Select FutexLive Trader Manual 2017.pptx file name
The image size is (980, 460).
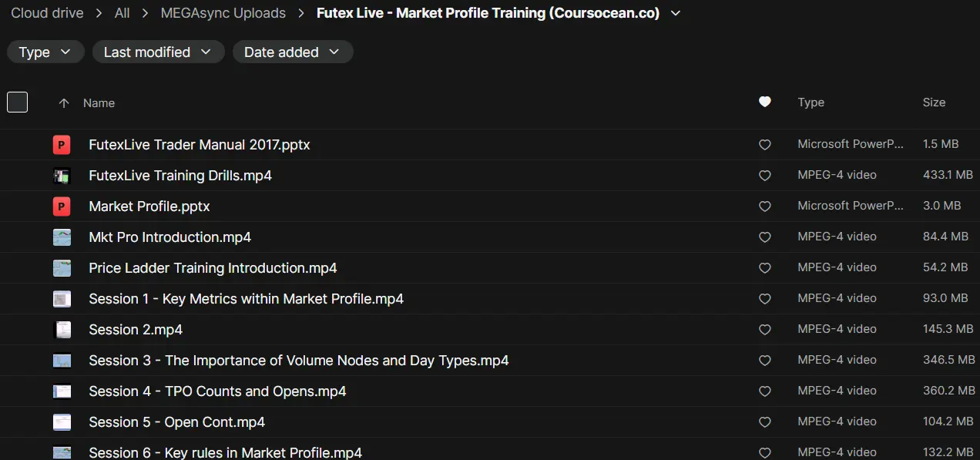coord(200,145)
